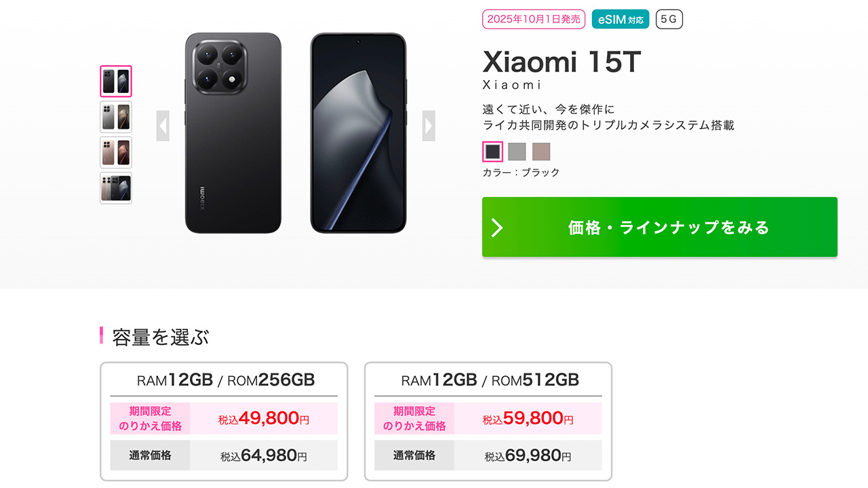Select the RAM12GB / ROM256GB capacity option
The width and height of the screenshot is (868, 488).
coord(224,380)
